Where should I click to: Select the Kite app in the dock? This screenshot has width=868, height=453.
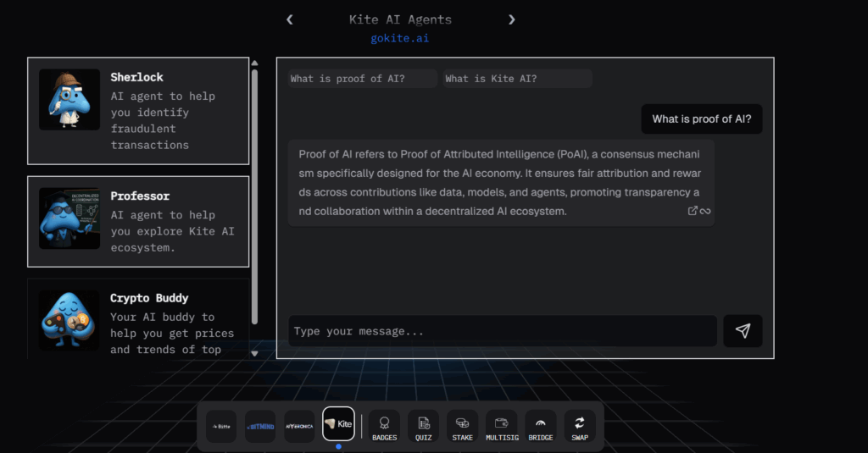338,423
